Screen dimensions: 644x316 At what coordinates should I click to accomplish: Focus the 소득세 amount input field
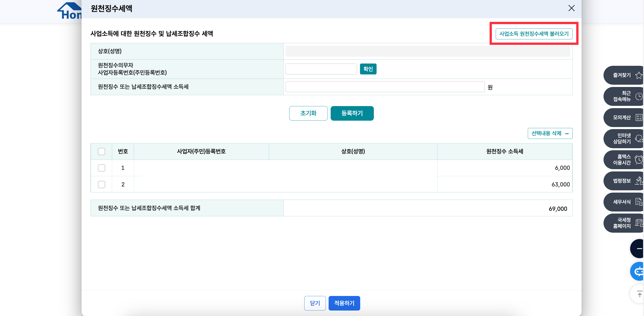pyautogui.click(x=385, y=87)
